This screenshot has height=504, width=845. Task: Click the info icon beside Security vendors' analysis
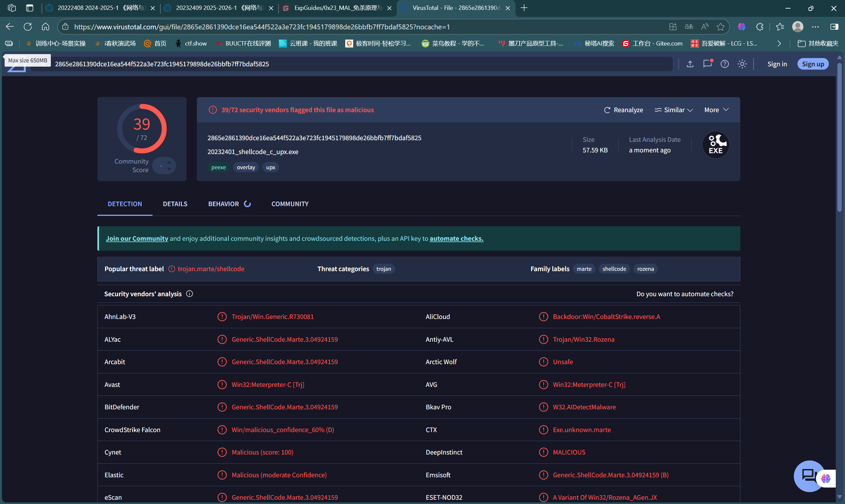(x=189, y=294)
